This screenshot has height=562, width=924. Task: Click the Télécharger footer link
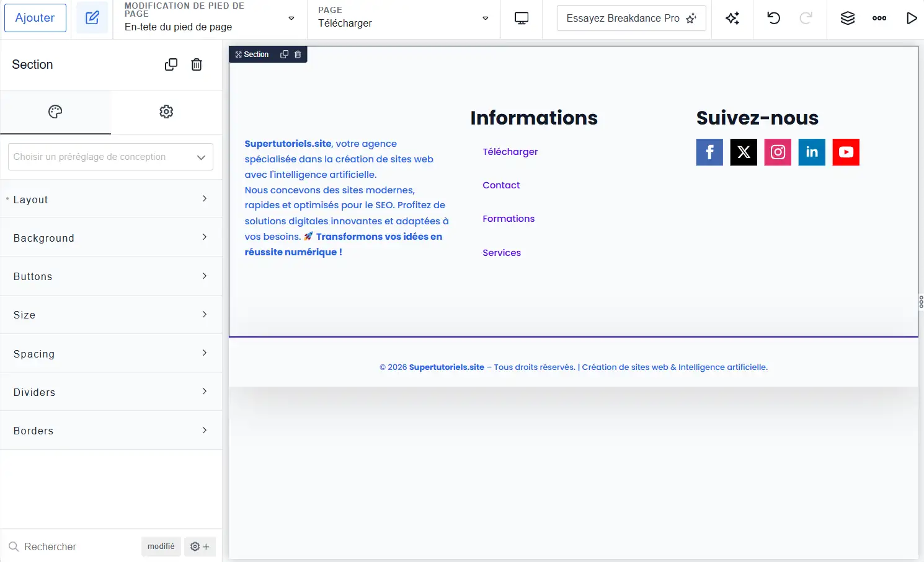510,152
